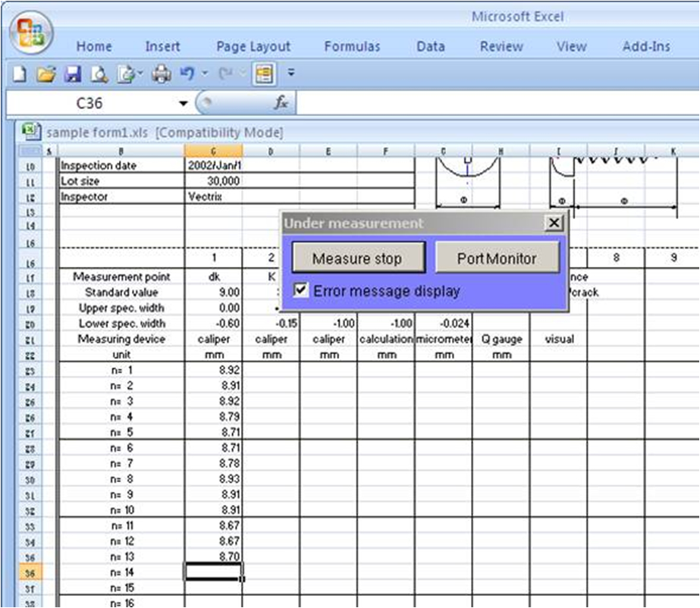Select row 36 header
Screen dimensions: 700x608
click(x=30, y=572)
